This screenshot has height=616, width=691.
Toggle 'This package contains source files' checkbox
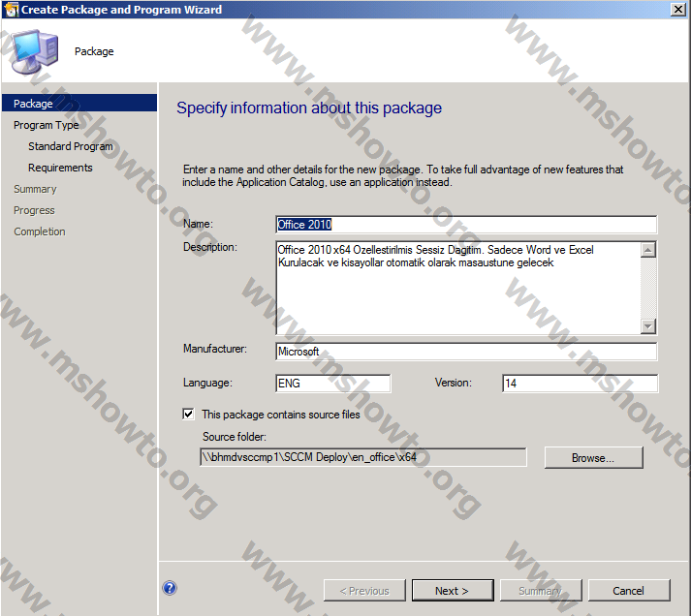pos(188,414)
